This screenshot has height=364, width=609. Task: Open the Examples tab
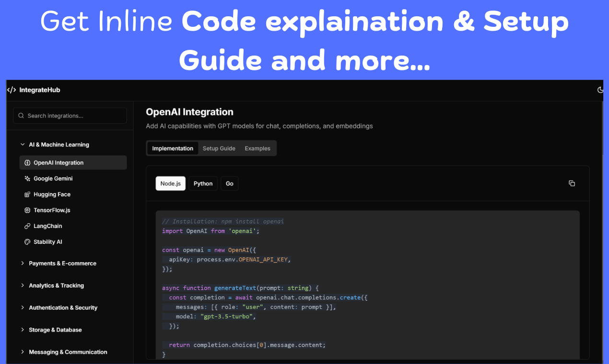click(258, 148)
